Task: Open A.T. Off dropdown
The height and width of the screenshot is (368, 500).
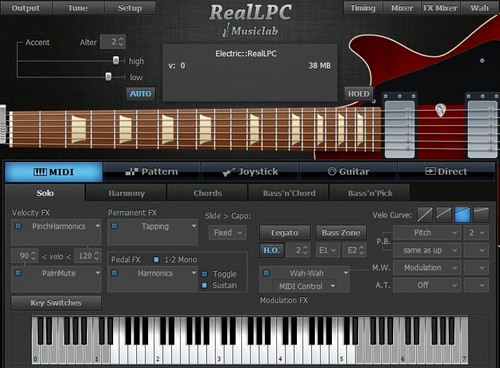Action: (427, 285)
